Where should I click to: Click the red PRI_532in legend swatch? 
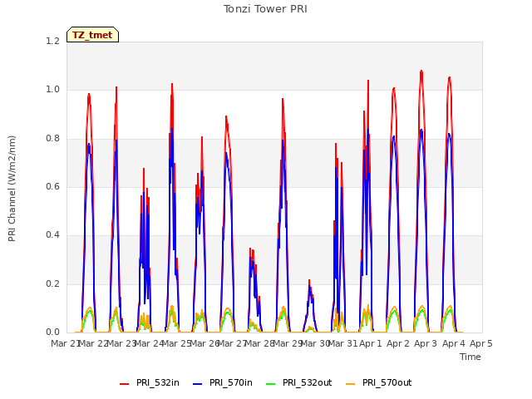click(124, 384)
